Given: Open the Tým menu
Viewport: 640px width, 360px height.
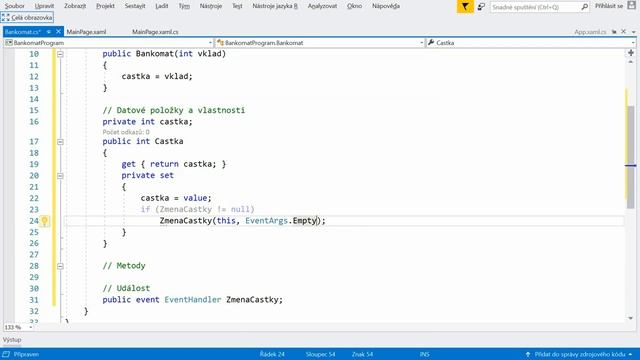Looking at the screenshot, I should 184,6.
